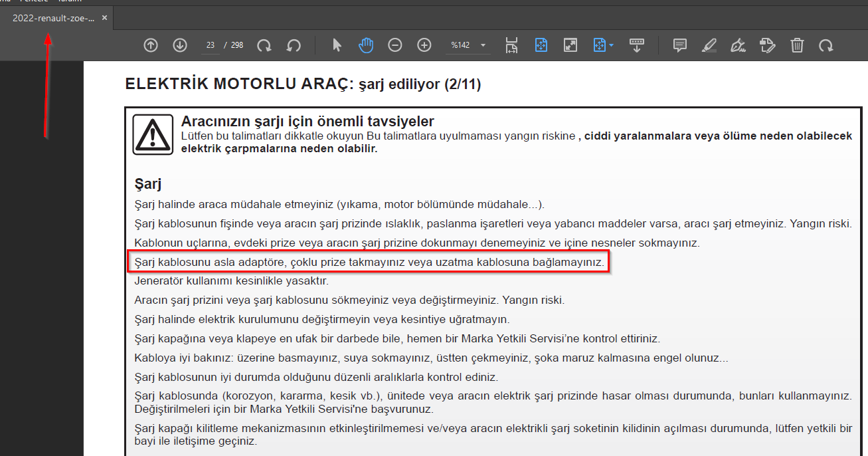The image size is (868, 456).
Task: Go to the previous page using the up arrow
Action: click(151, 45)
